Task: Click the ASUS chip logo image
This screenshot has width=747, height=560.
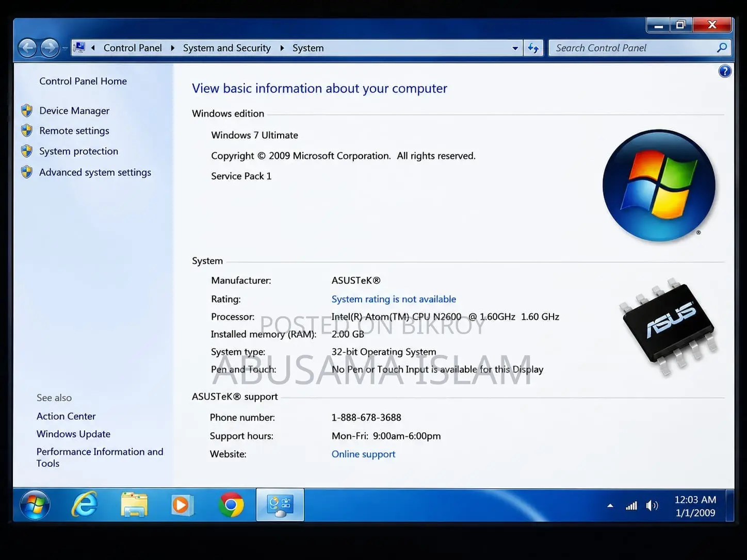Action: [669, 327]
